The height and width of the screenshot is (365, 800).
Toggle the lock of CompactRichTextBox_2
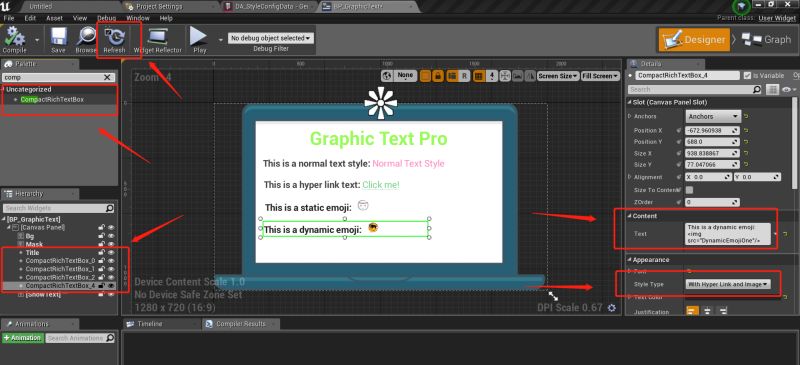[102, 277]
